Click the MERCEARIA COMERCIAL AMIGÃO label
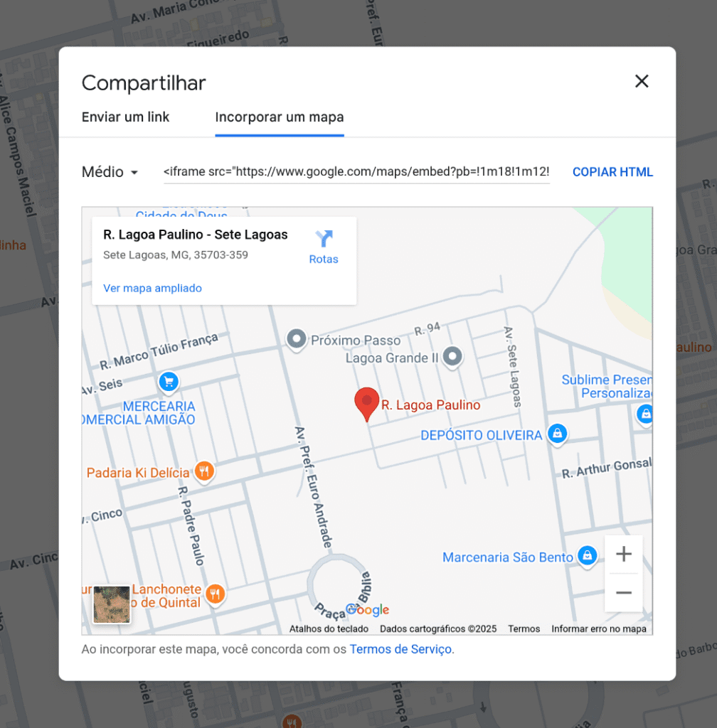The image size is (717, 728). [139, 413]
